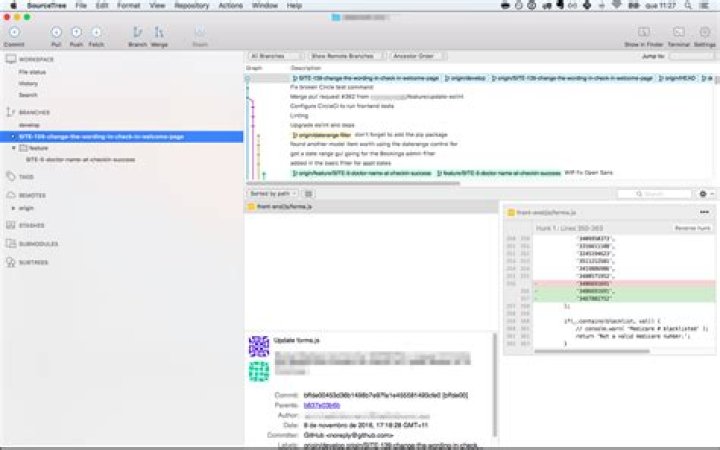Open the View menu

coord(157,6)
